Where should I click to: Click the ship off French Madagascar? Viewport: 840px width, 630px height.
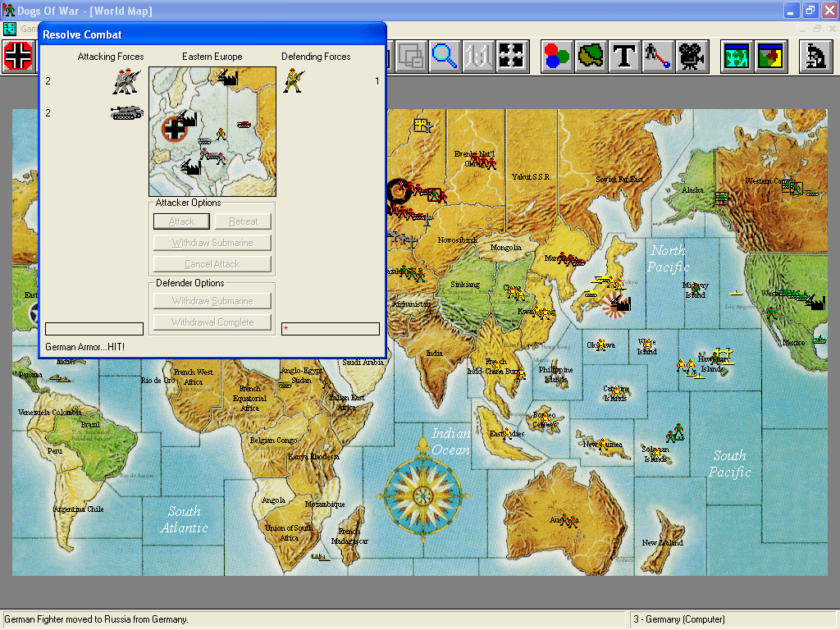320,557
